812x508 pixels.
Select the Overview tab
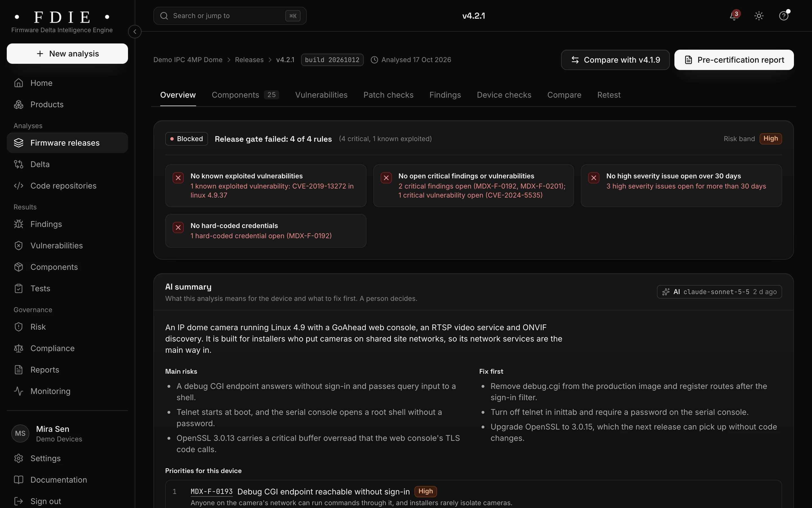[x=178, y=95]
